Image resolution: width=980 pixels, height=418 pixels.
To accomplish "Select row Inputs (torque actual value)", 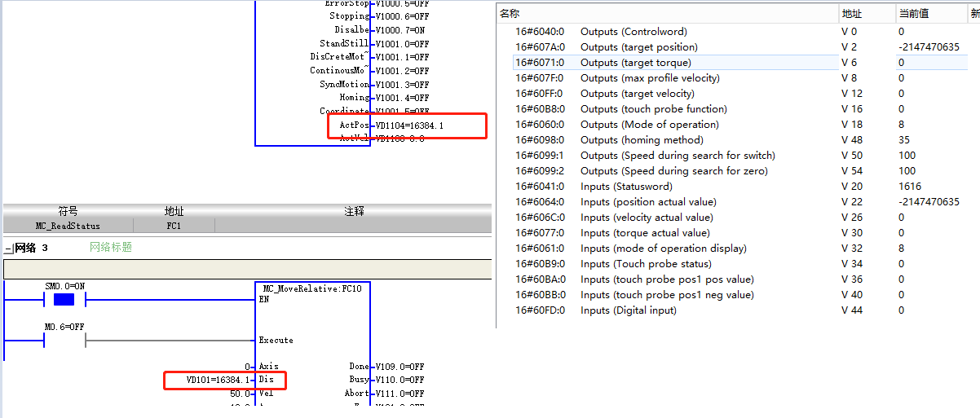I will (x=738, y=233).
